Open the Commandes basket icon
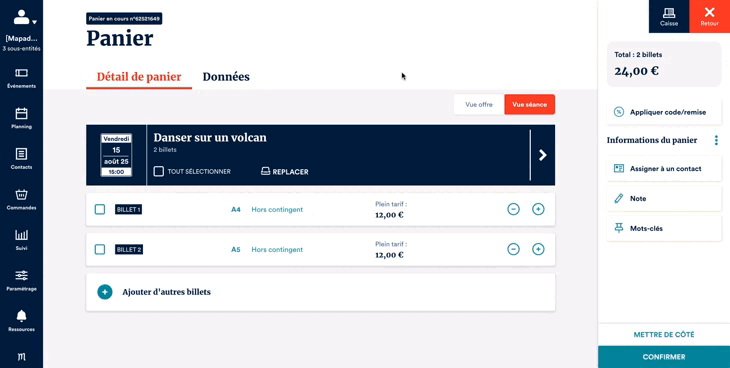Image resolution: width=730 pixels, height=368 pixels. 21,194
